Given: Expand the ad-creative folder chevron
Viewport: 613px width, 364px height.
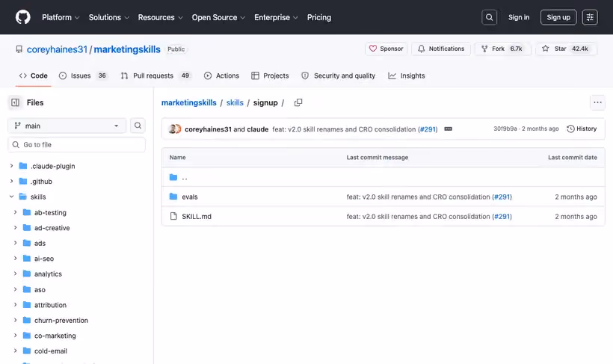Looking at the screenshot, I should (15, 227).
